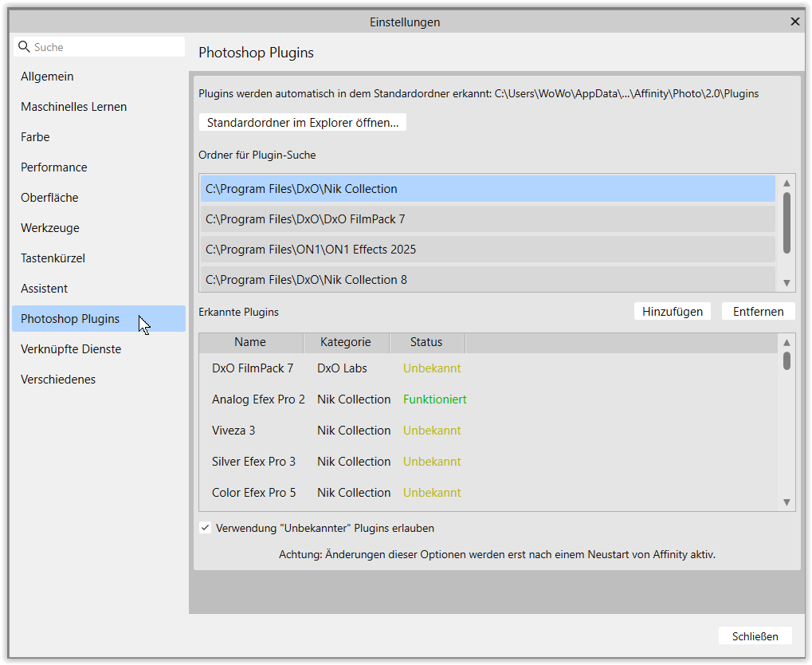
Task: Open the Maschinelles Lernen category
Action: click(99, 107)
